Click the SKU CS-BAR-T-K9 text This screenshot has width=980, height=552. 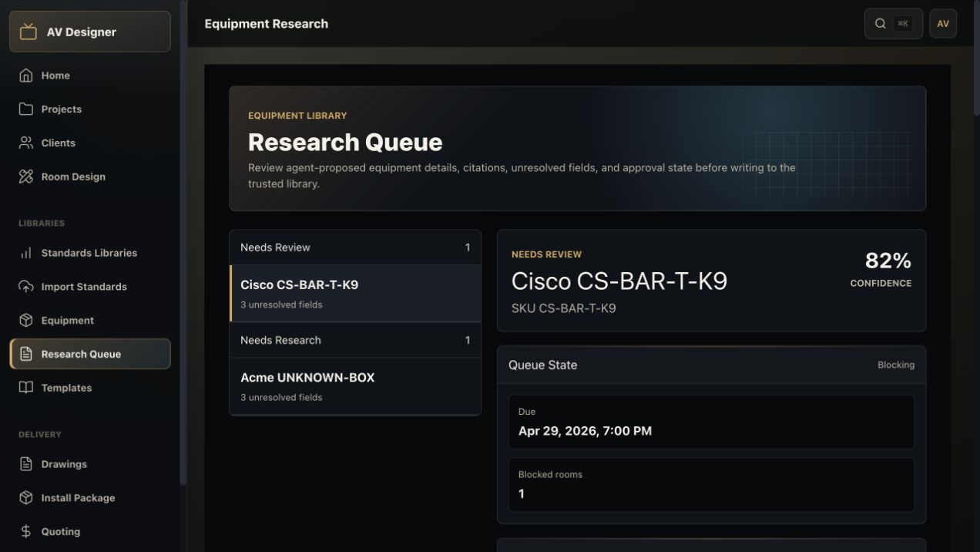[x=564, y=308]
